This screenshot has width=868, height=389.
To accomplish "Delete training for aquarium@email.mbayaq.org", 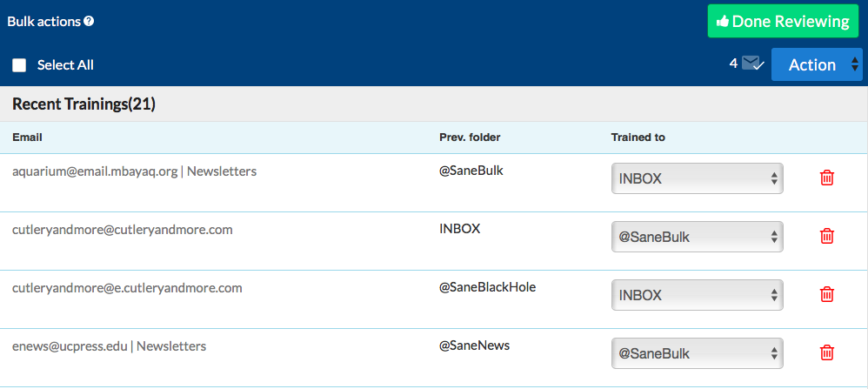I will [x=826, y=178].
